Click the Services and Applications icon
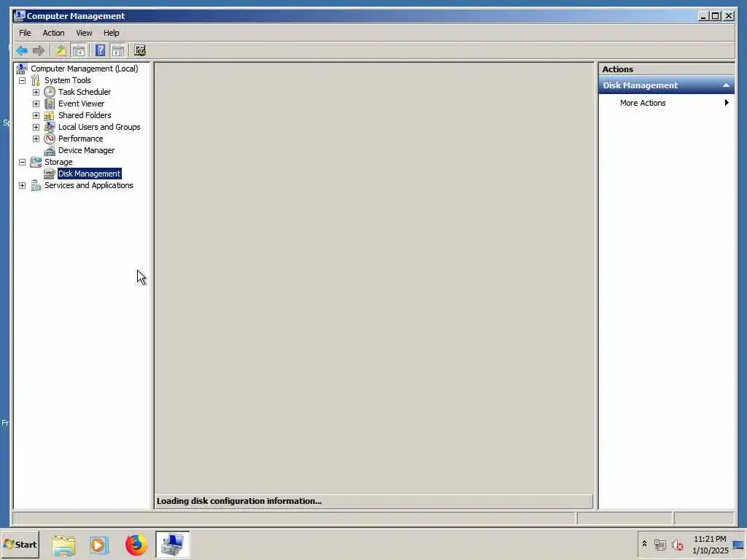Viewport: 747px width, 560px height. tap(36, 185)
